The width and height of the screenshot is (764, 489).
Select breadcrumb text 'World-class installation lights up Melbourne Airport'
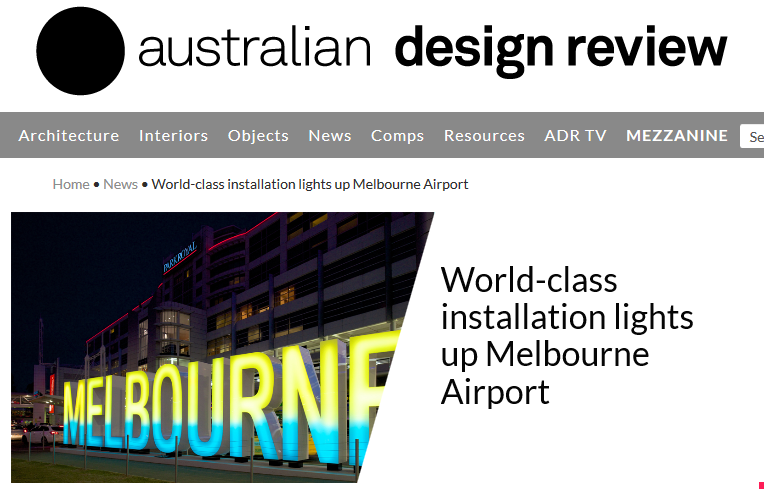point(310,184)
